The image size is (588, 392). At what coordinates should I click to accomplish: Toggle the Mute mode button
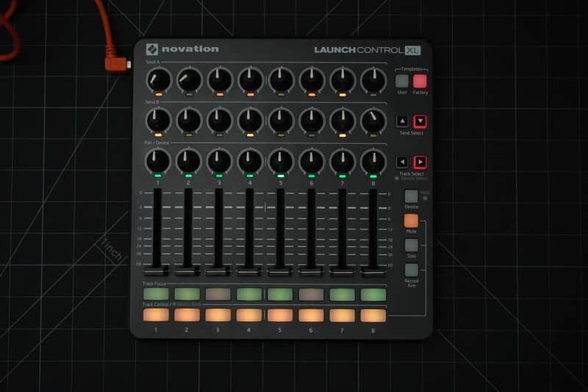411,221
